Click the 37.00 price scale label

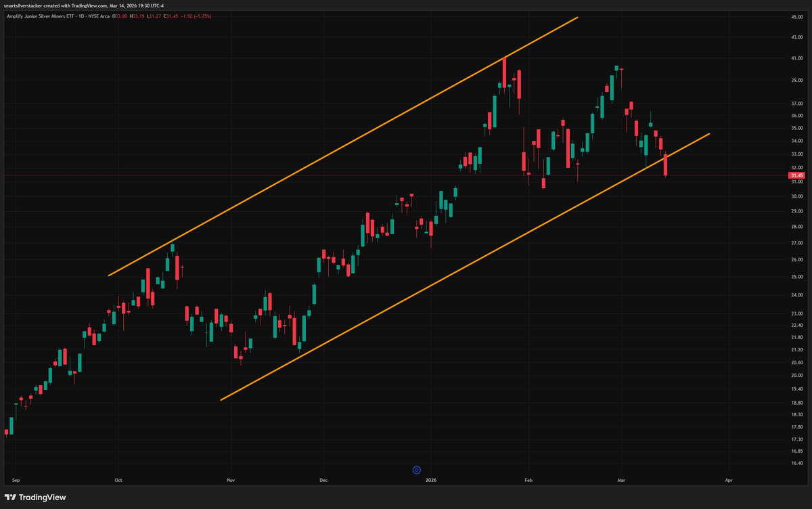click(x=796, y=104)
